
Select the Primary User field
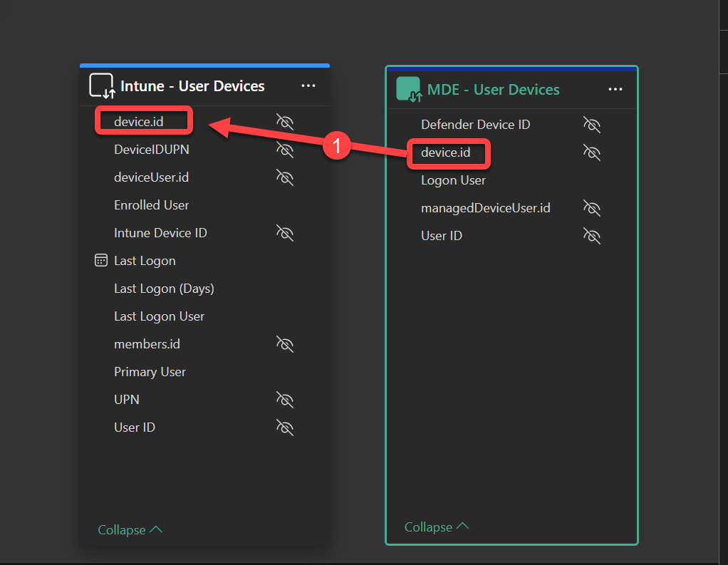[x=150, y=372]
